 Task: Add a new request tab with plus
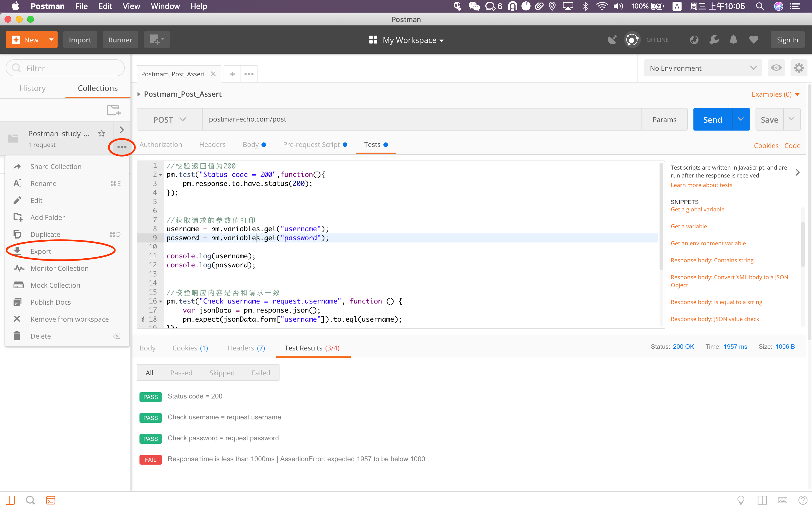(232, 74)
